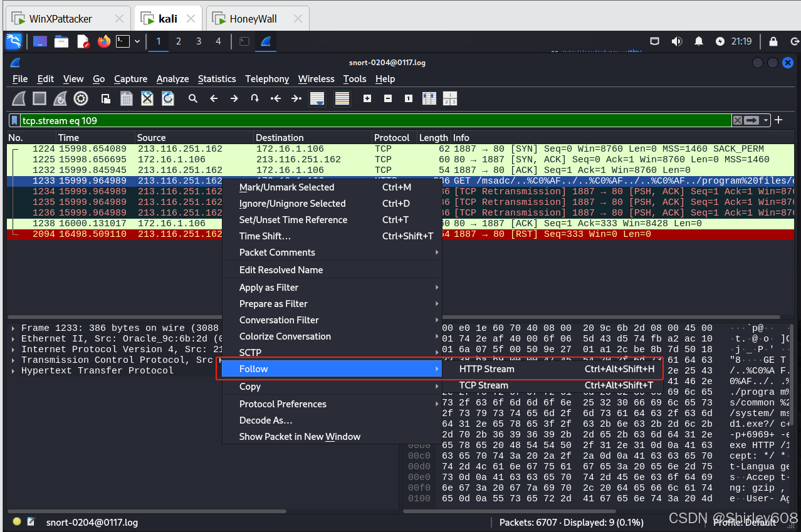Switch to the WinXPattacker VM tab
Image resolution: width=801 pixels, height=532 pixels.
[x=68, y=19]
